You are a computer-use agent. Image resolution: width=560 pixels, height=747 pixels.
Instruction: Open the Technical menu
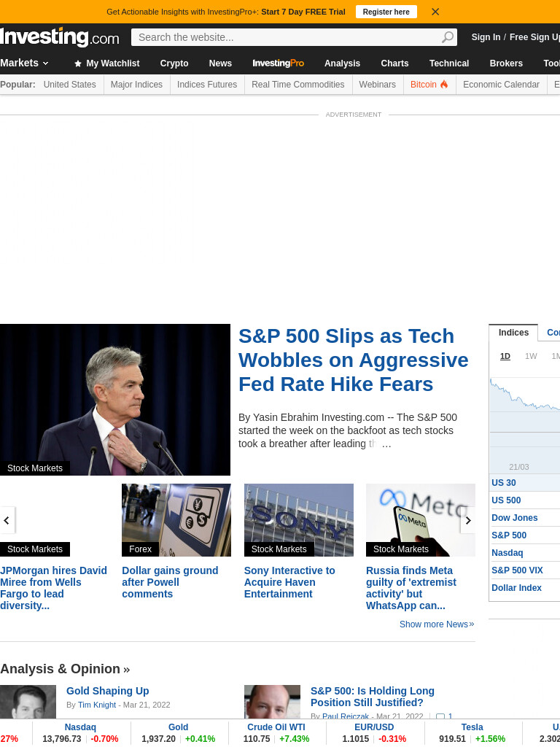tap(449, 63)
